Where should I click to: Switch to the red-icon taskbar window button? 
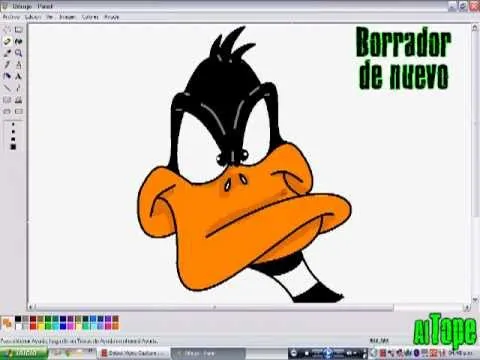(134, 354)
